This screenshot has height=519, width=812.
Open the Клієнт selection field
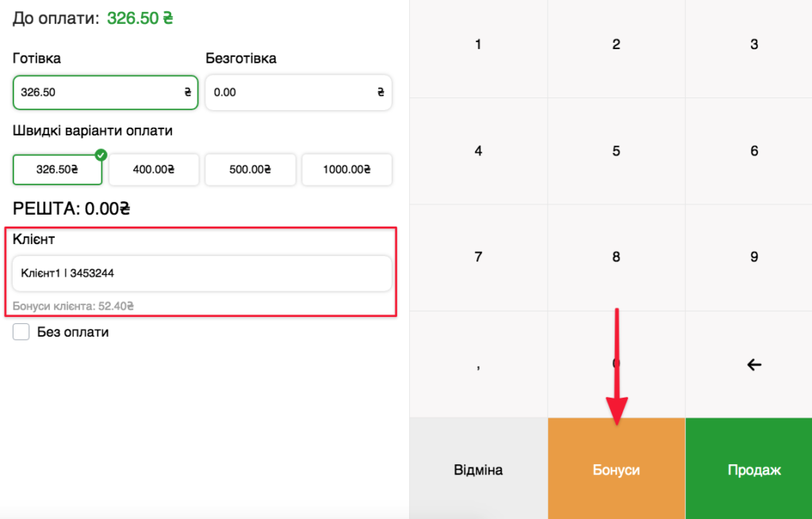tap(202, 273)
